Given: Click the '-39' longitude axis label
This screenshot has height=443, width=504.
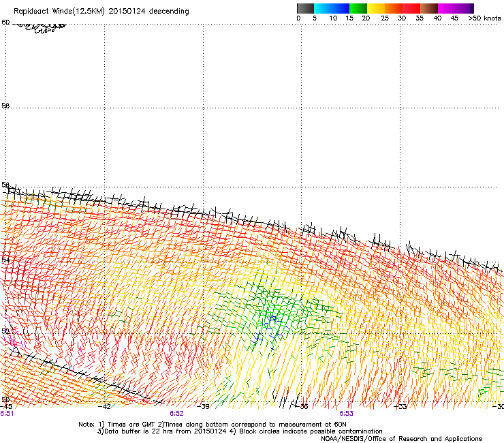Looking at the screenshot, I should tap(203, 407).
